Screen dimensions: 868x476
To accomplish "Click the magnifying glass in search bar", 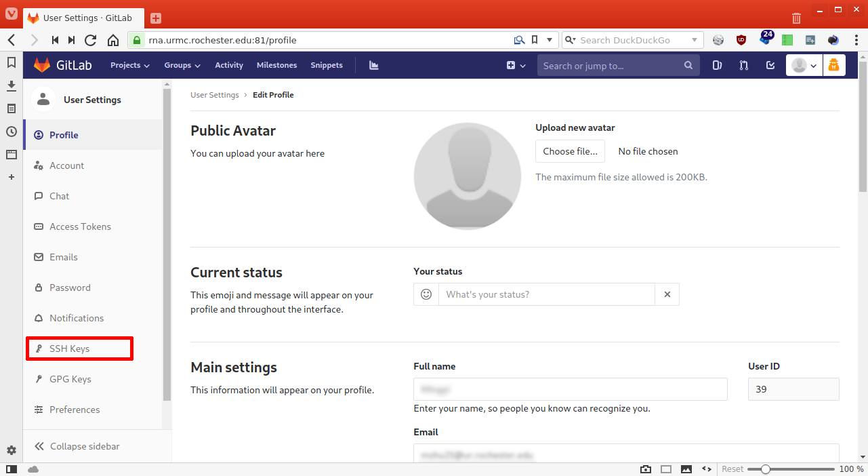I will click(x=688, y=65).
